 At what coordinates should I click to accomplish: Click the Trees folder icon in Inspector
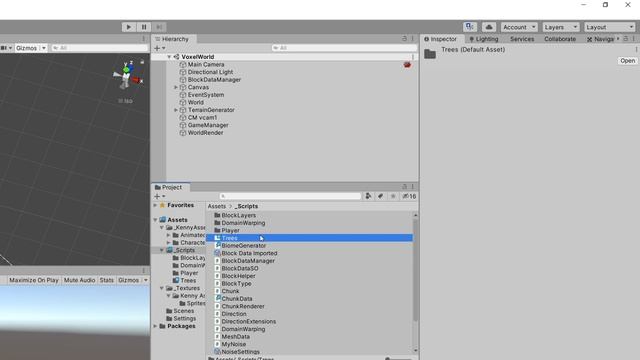point(430,53)
